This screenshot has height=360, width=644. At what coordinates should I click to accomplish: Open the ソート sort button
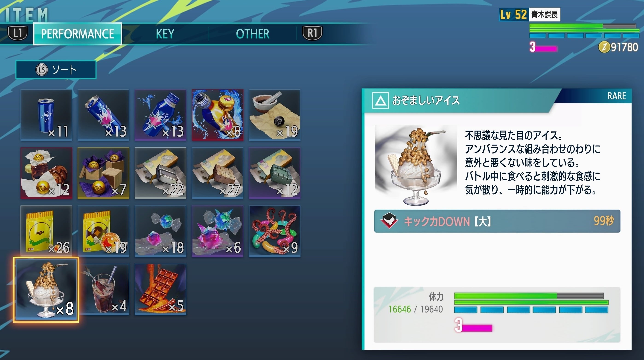(56, 70)
